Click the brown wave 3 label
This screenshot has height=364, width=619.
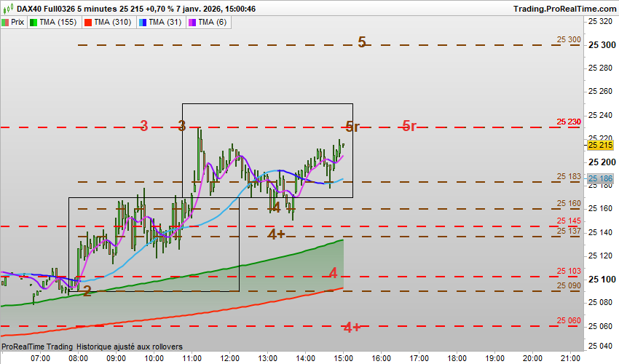181,126
